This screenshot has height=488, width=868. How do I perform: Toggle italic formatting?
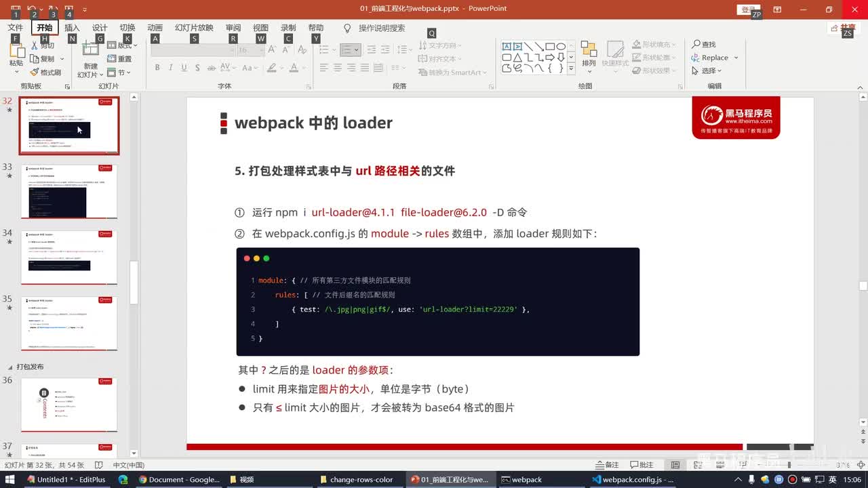tap(171, 68)
